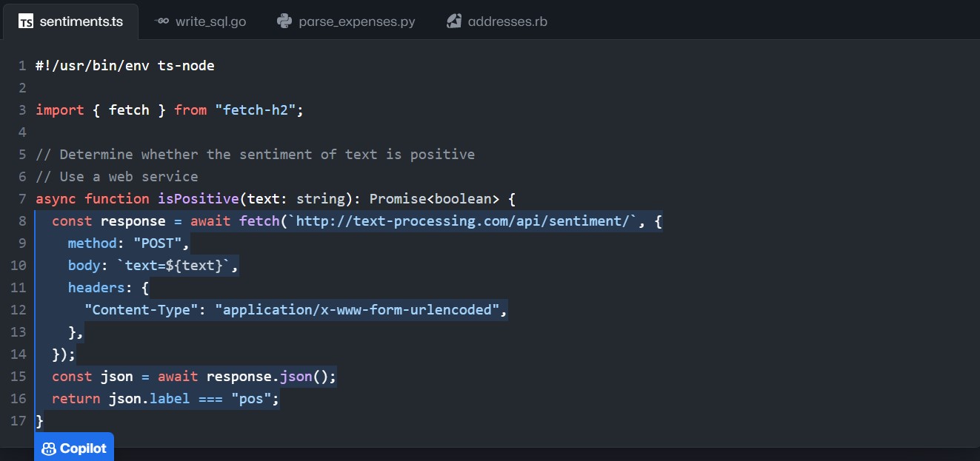
Task: Click line number 1 in gutter
Action: click(22, 66)
